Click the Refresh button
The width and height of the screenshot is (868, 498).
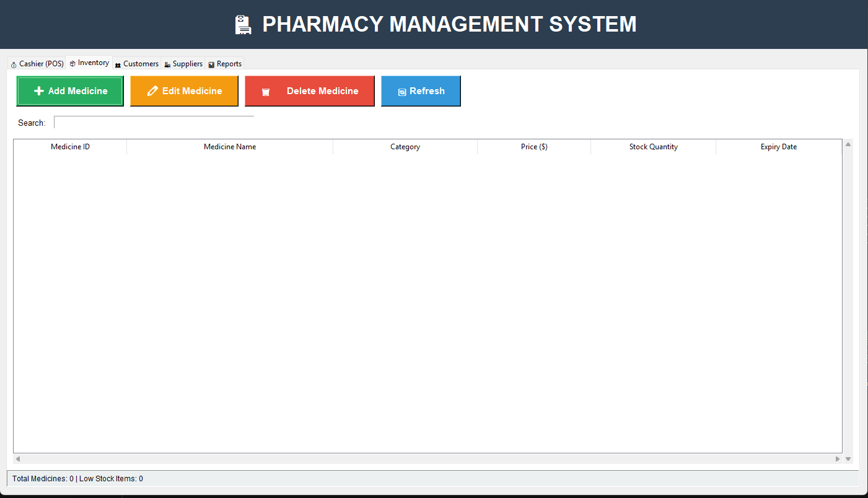(x=421, y=90)
